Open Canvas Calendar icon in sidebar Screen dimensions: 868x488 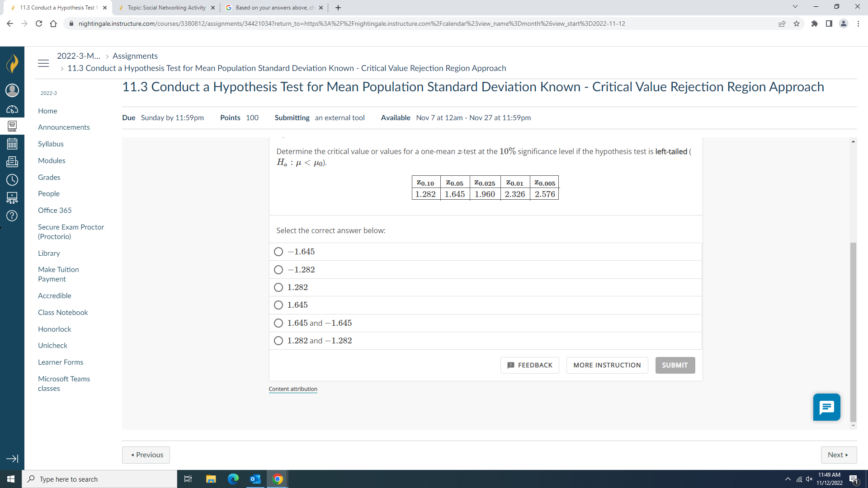click(12, 144)
